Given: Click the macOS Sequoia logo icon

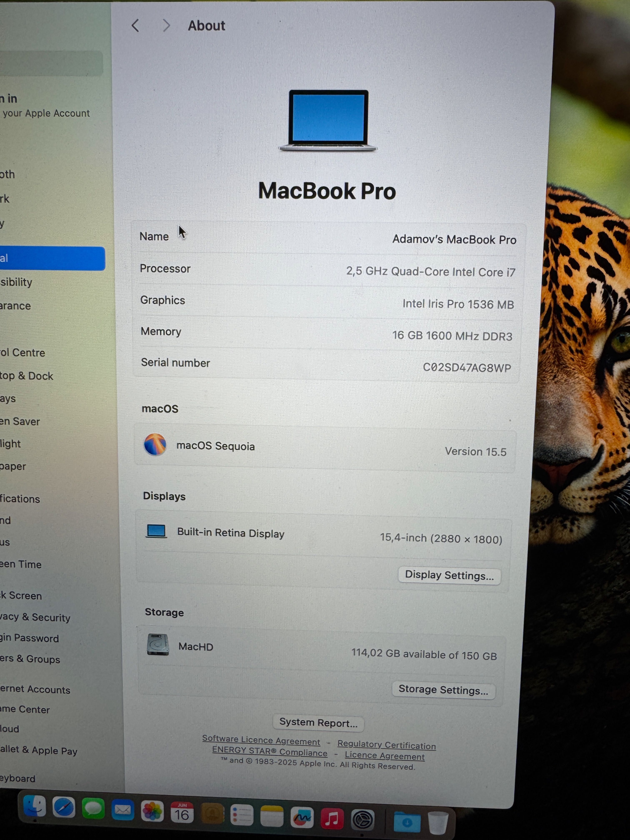Looking at the screenshot, I should pyautogui.click(x=155, y=444).
